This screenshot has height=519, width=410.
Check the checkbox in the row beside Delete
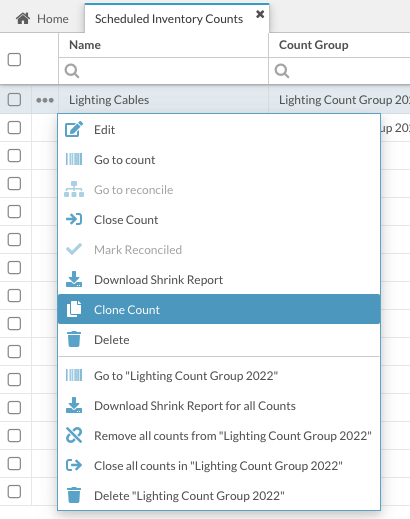(14, 352)
